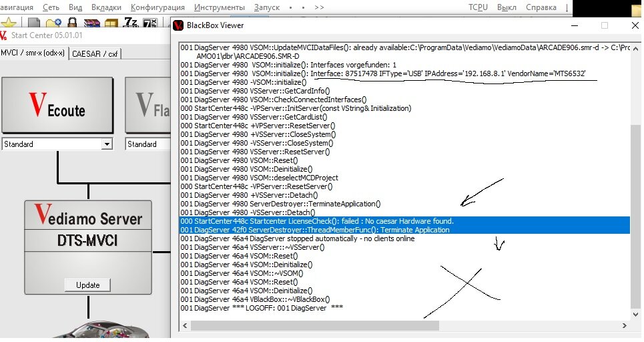644x342 pixels.
Task: Click the yellow star favorites icon in toolbar
Action: (9, 23)
